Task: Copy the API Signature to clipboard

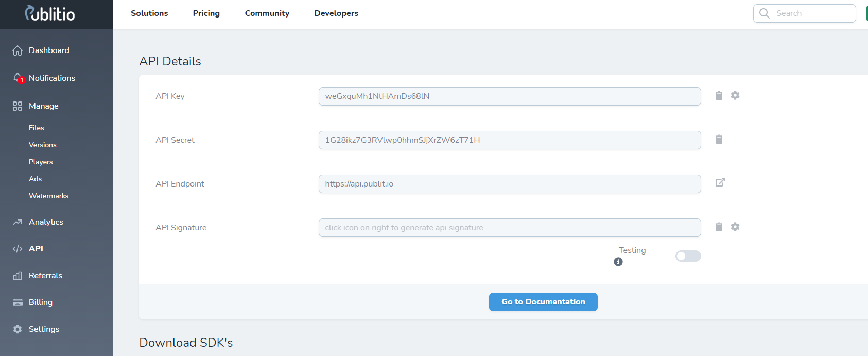Action: [719, 227]
